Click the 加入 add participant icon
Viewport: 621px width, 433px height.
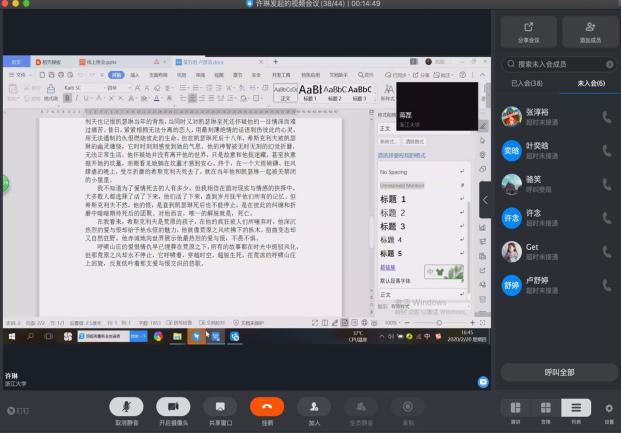pyautogui.click(x=314, y=406)
